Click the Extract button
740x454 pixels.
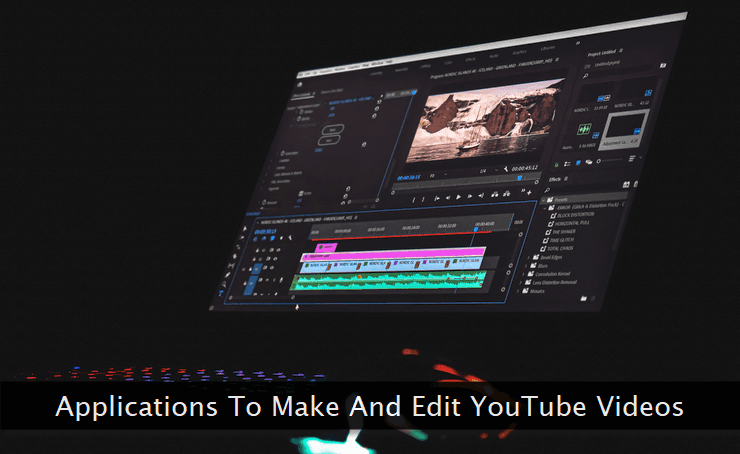click(x=506, y=193)
